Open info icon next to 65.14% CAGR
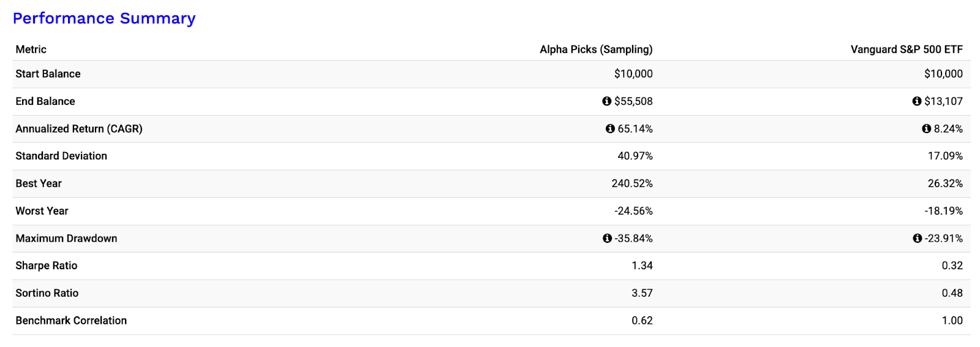The width and height of the screenshot is (980, 347). point(610,129)
